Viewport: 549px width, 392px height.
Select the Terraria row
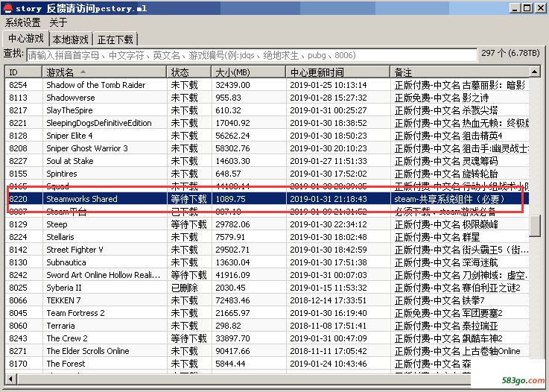click(x=267, y=326)
